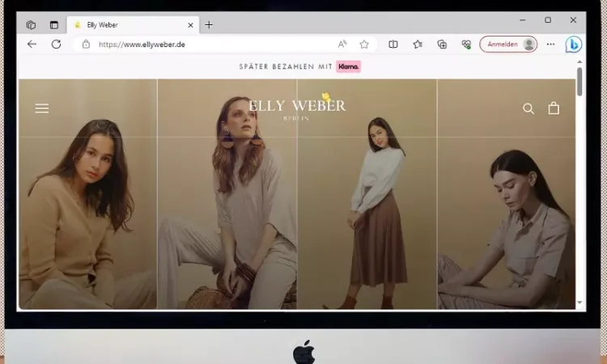Open a new tab with the plus button
This screenshot has height=364, width=607.
coord(209,25)
